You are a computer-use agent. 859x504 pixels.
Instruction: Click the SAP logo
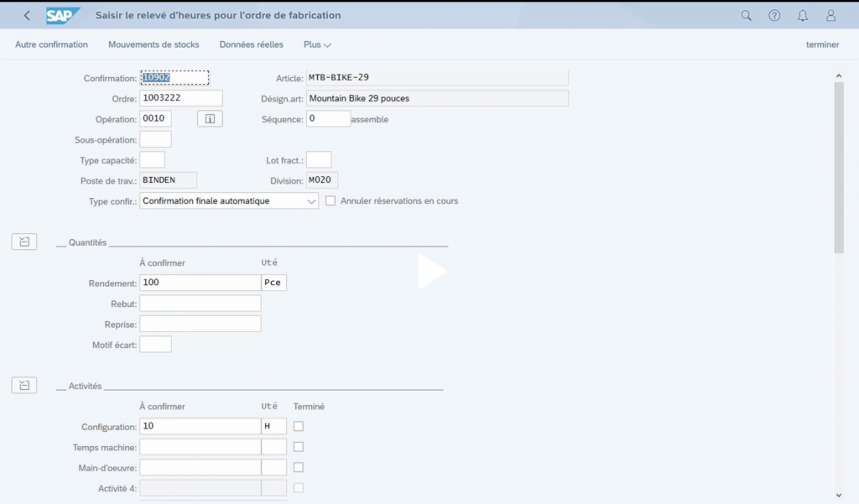(64, 15)
